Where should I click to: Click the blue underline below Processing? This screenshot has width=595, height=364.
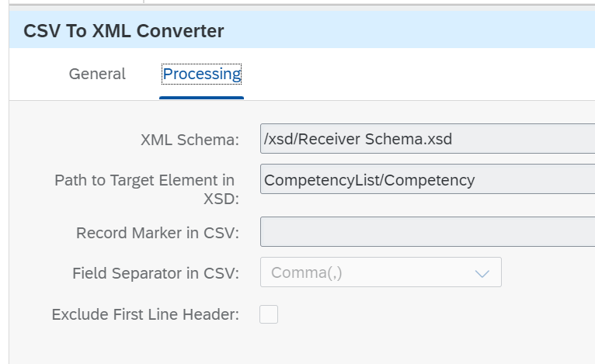tap(201, 98)
